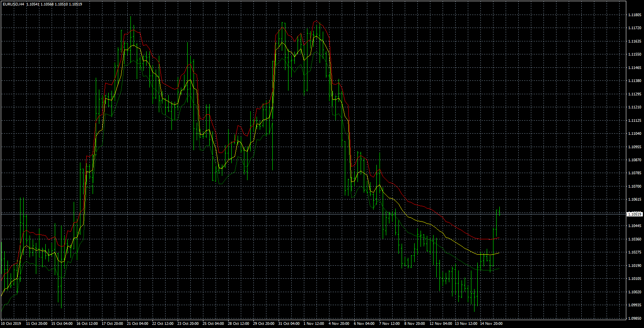
Task: Click the 1.10615 price scale label
Action: pos(634,199)
